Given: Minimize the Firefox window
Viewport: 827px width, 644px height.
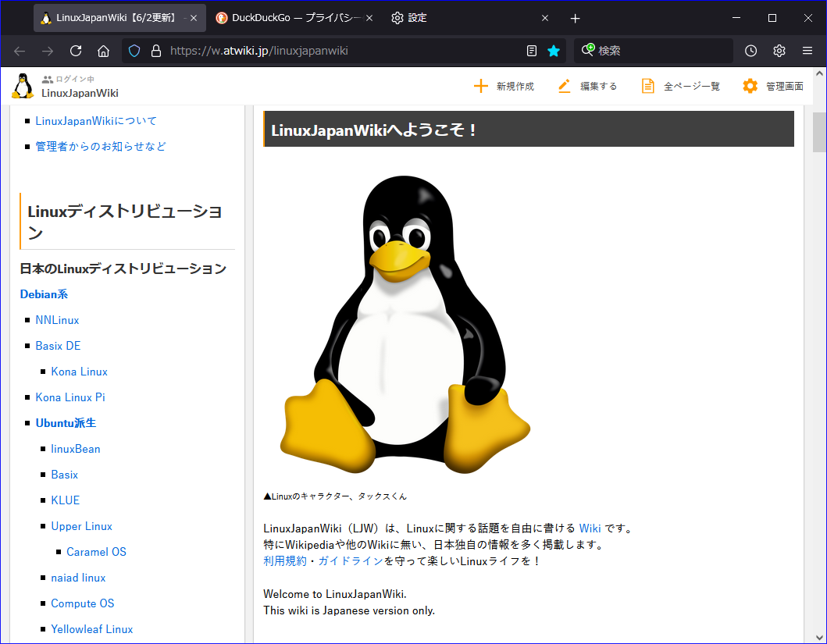Looking at the screenshot, I should (736, 18).
